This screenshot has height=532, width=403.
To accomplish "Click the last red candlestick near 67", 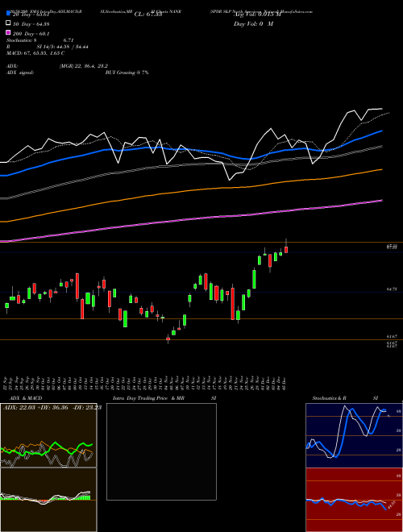I will pyautogui.click(x=286, y=250).
